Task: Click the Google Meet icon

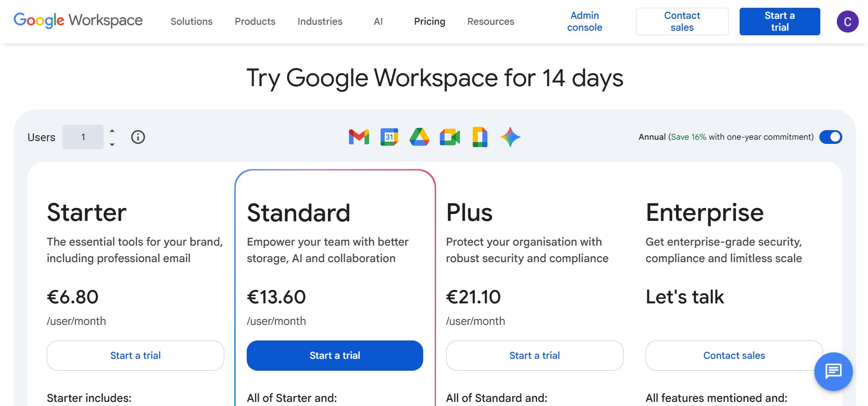Action: coord(450,137)
